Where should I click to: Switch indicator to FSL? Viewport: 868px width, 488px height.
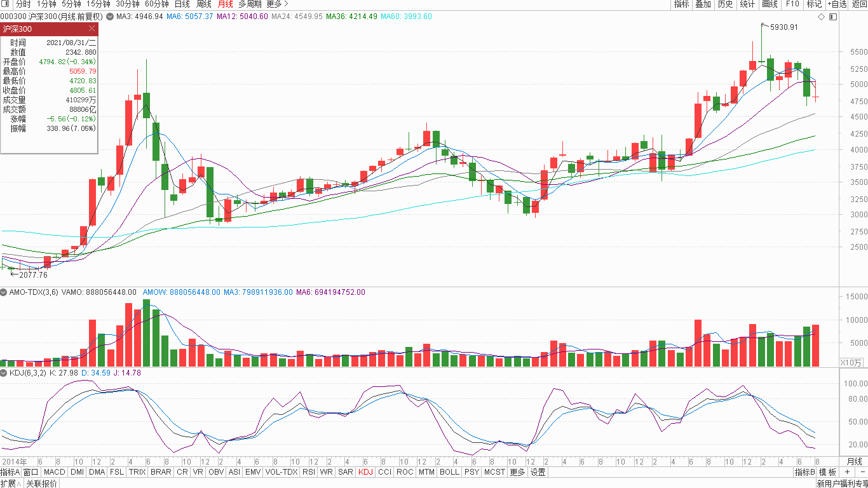coord(117,472)
